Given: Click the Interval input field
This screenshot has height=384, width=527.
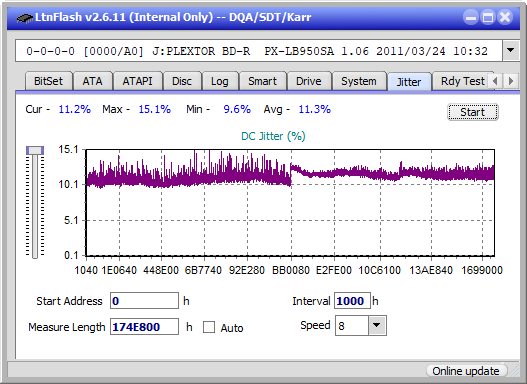Looking at the screenshot, I should tap(352, 301).
